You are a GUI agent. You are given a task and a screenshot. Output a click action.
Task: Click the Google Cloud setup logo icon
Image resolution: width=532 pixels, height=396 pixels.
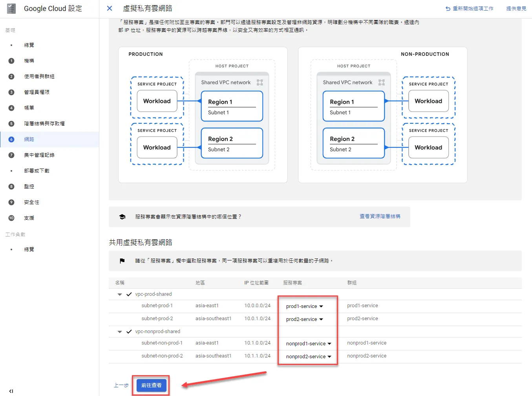pyautogui.click(x=11, y=8)
